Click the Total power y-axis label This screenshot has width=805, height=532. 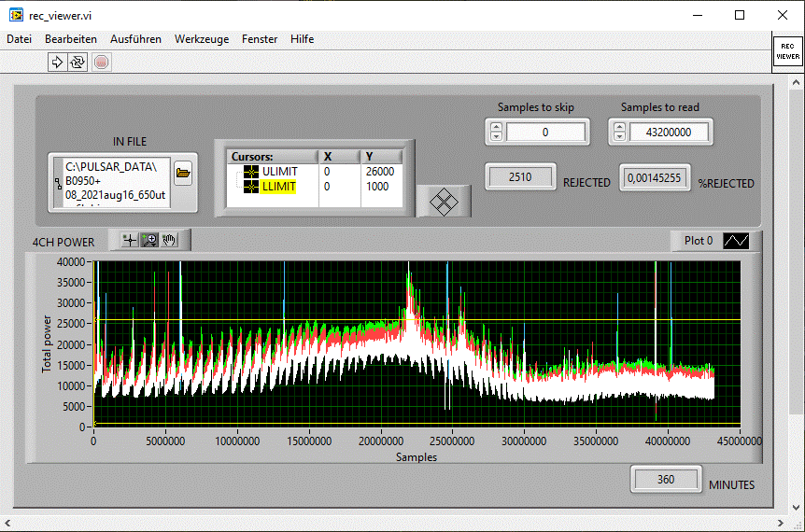tap(47, 343)
